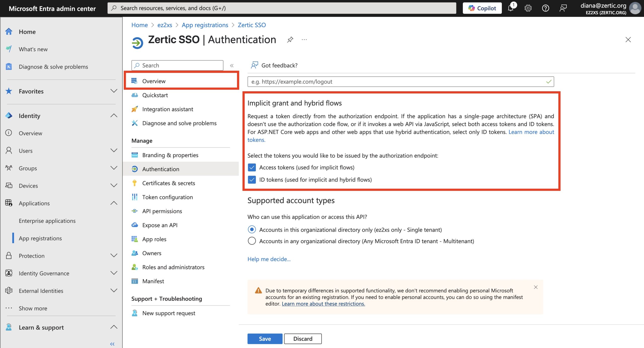Uncheck the Access tokens checkbox
This screenshot has width=644, height=348.
click(252, 167)
